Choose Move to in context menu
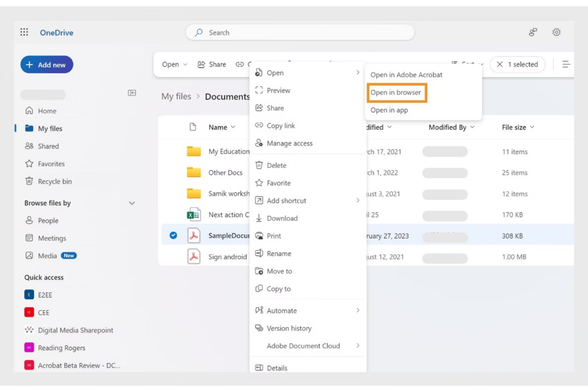 click(307, 271)
